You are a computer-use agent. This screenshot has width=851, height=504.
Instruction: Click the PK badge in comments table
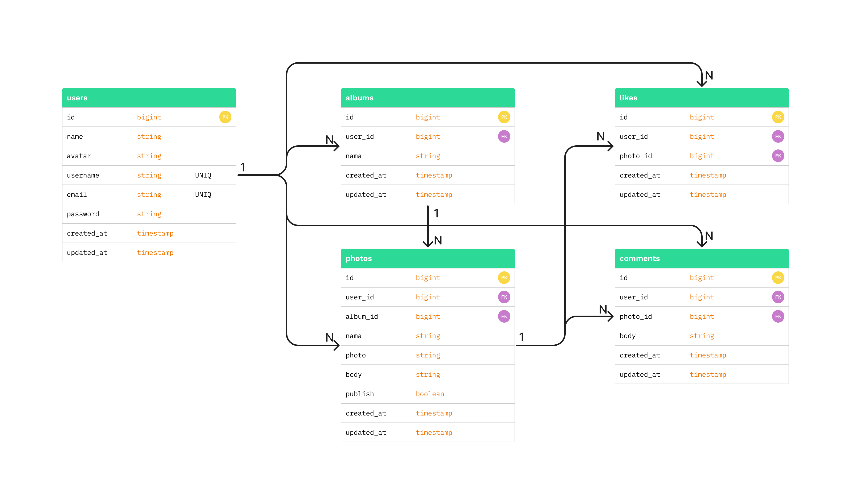tap(778, 278)
